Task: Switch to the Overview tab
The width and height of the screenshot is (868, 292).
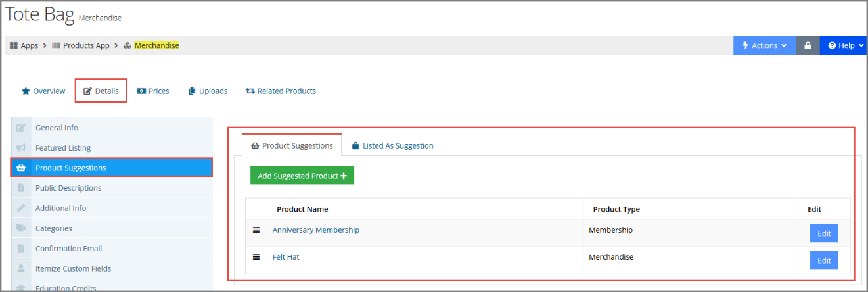Action: (x=43, y=91)
